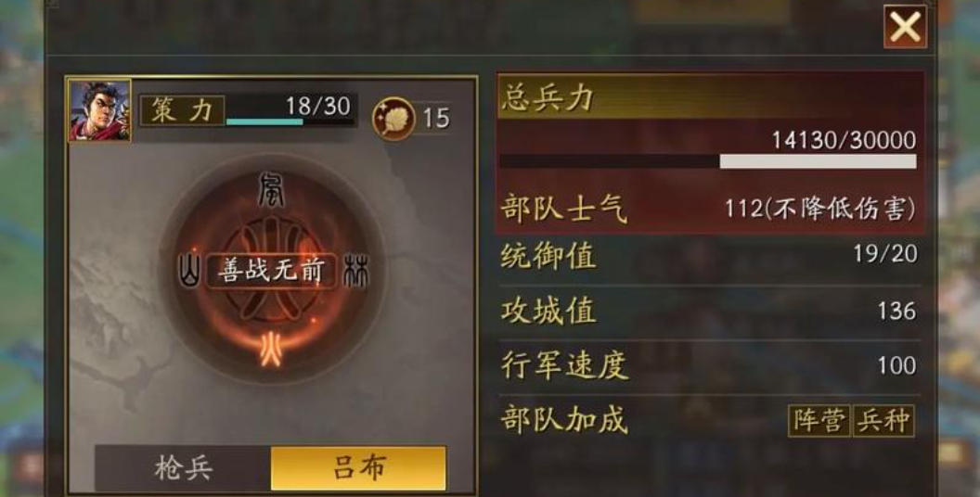Close the troop info panel
Screen dimensions: 980x497
[905, 27]
